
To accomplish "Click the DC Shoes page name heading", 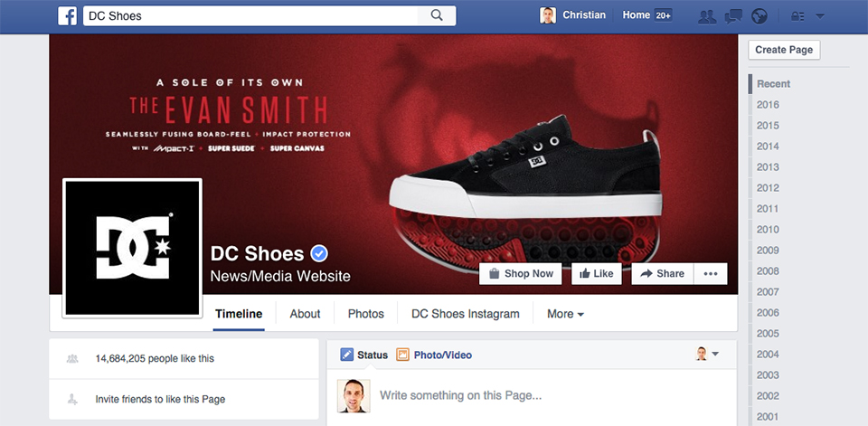I will pyautogui.click(x=258, y=254).
